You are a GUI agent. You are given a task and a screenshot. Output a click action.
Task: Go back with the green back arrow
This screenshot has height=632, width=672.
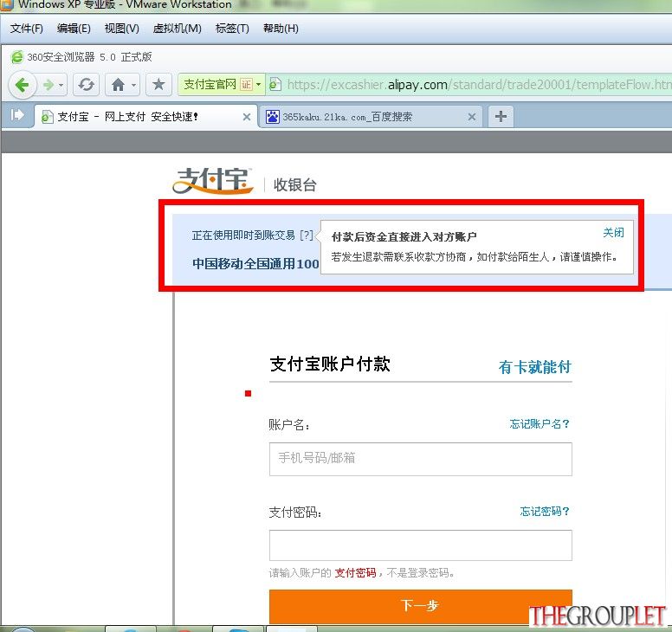click(x=22, y=85)
